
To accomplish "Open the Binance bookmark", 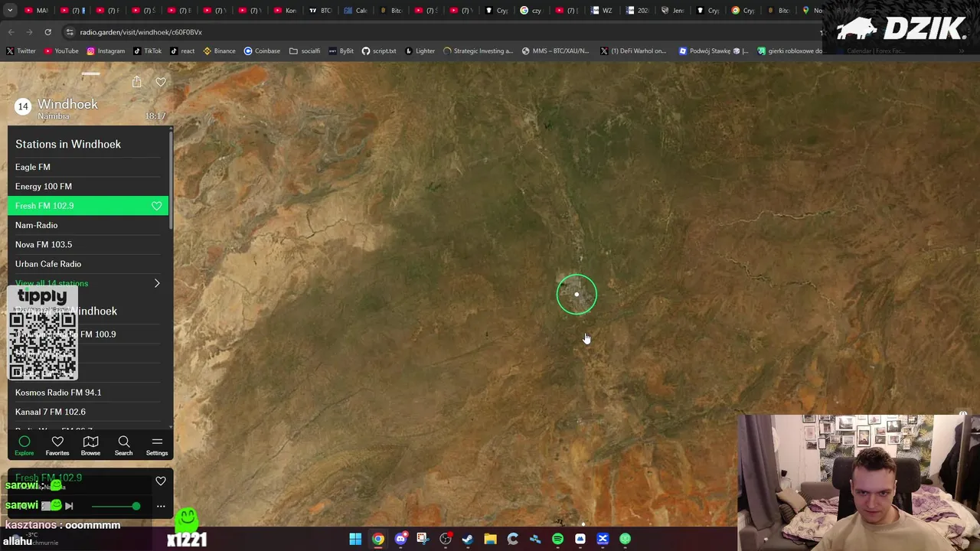I will tap(219, 51).
